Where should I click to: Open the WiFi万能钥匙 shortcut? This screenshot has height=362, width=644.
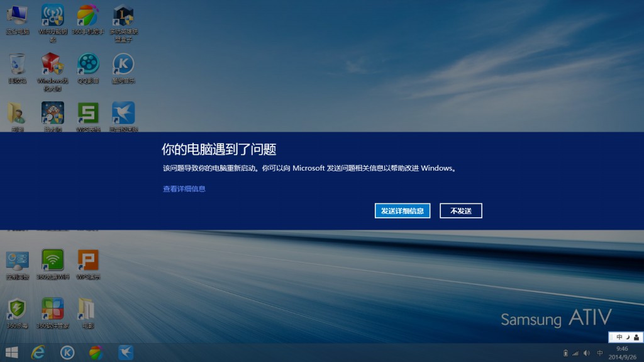(x=53, y=23)
